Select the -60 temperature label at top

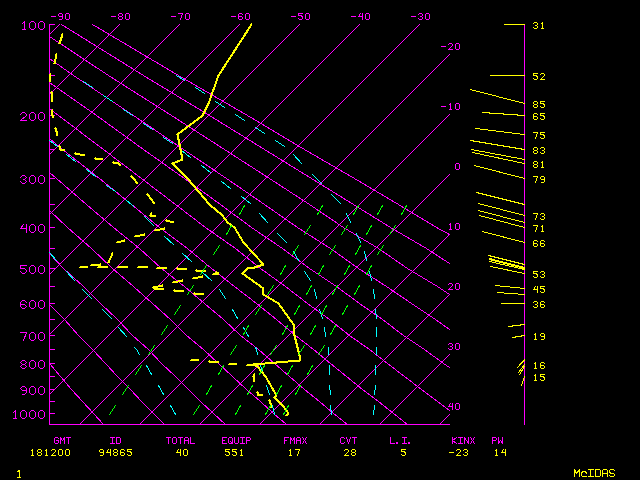[241, 16]
